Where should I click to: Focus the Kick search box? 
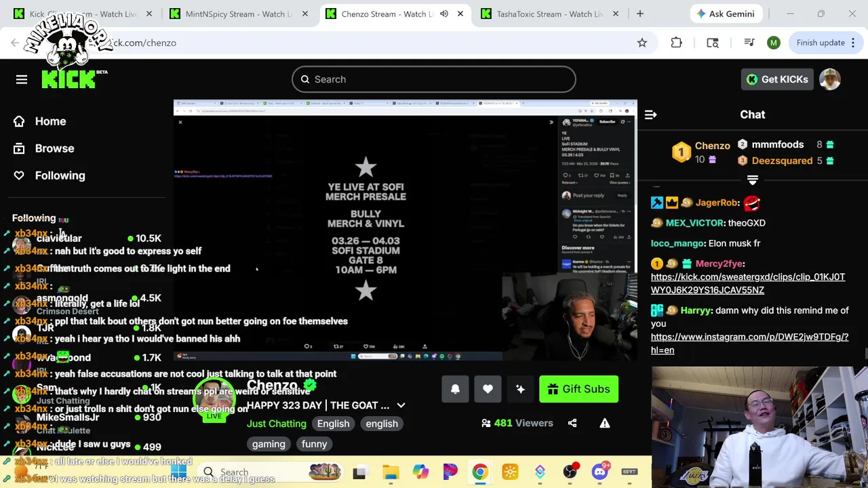pyautogui.click(x=434, y=79)
